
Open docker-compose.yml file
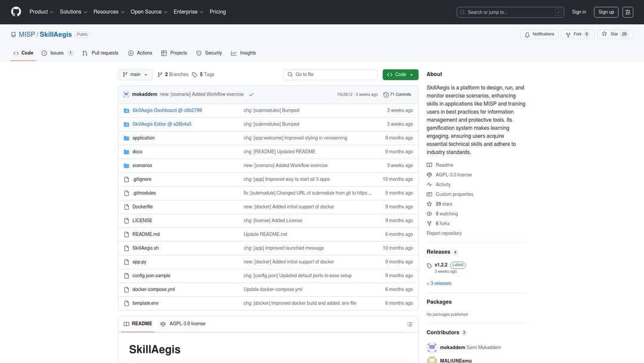point(154,290)
